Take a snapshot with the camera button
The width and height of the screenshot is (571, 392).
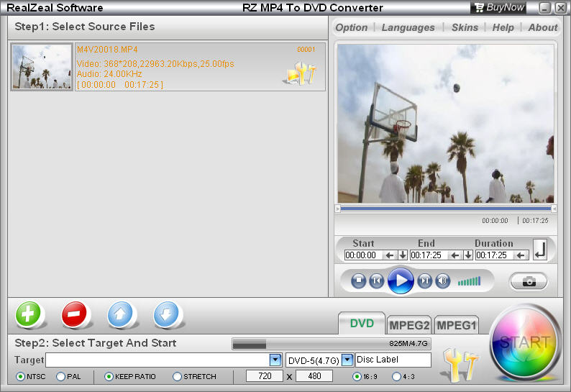(529, 281)
